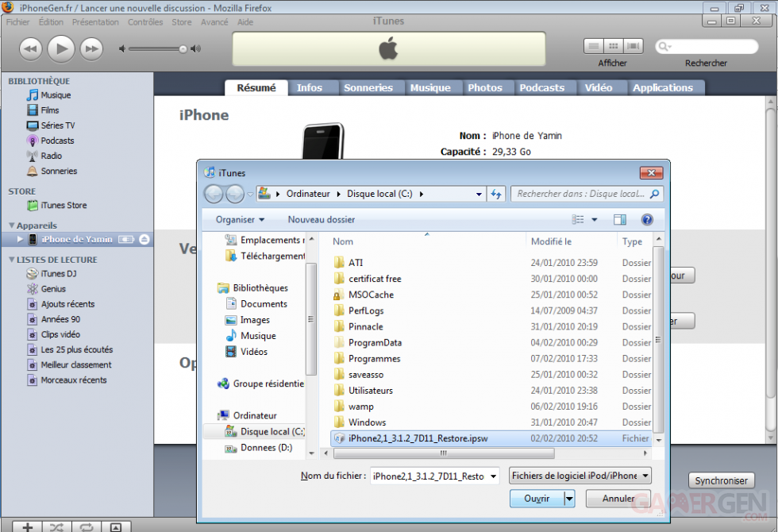
Task: Toggle repeat in the iTunes bottom bar
Action: (x=87, y=526)
